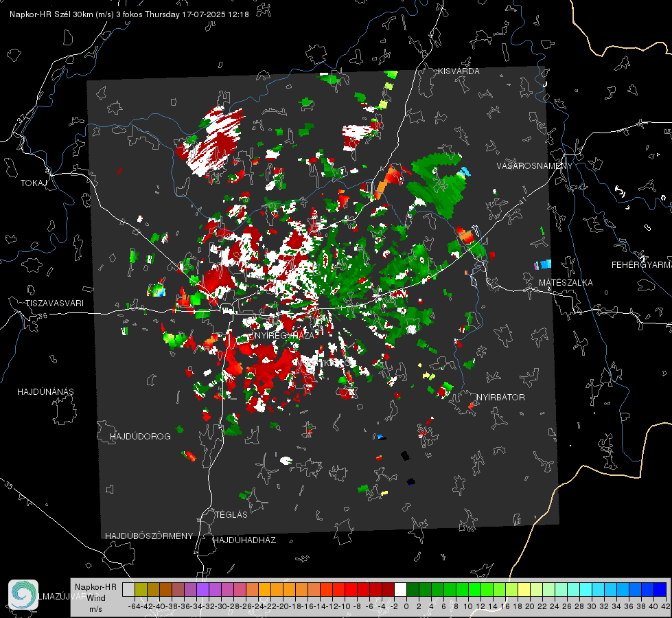
Task: Pick the yellow swatch above legend value 18
Action: [x=524, y=589]
